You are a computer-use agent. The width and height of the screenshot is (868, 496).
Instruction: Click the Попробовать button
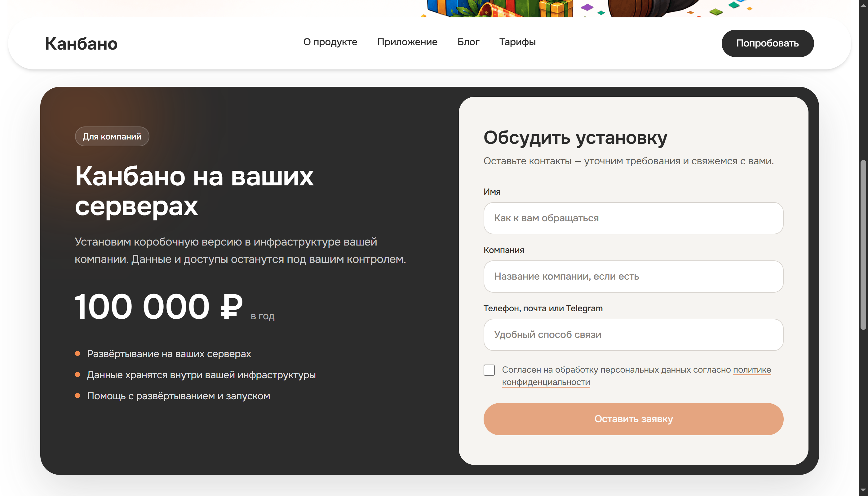click(x=767, y=43)
